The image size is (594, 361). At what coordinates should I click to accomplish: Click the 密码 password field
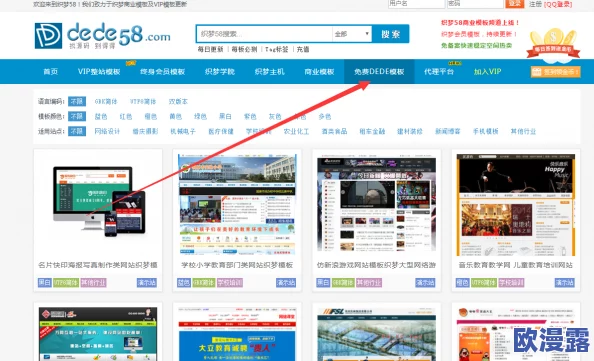tap(475, 3)
